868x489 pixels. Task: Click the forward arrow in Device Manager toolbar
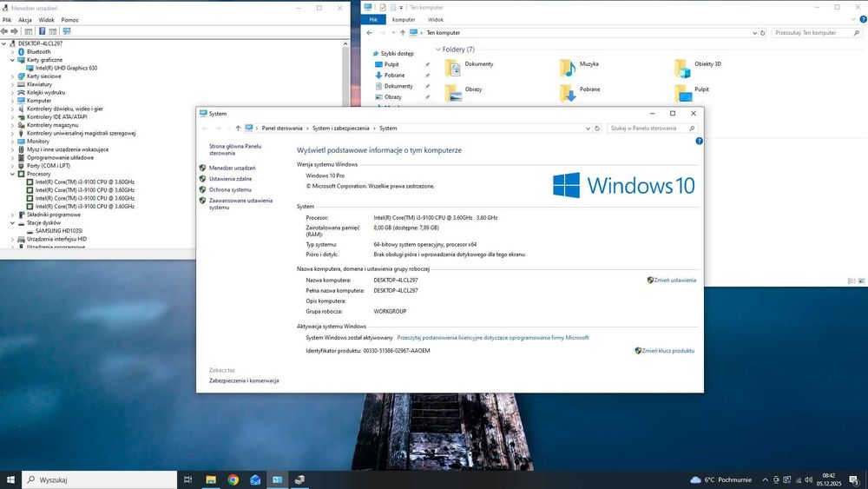coord(14,31)
